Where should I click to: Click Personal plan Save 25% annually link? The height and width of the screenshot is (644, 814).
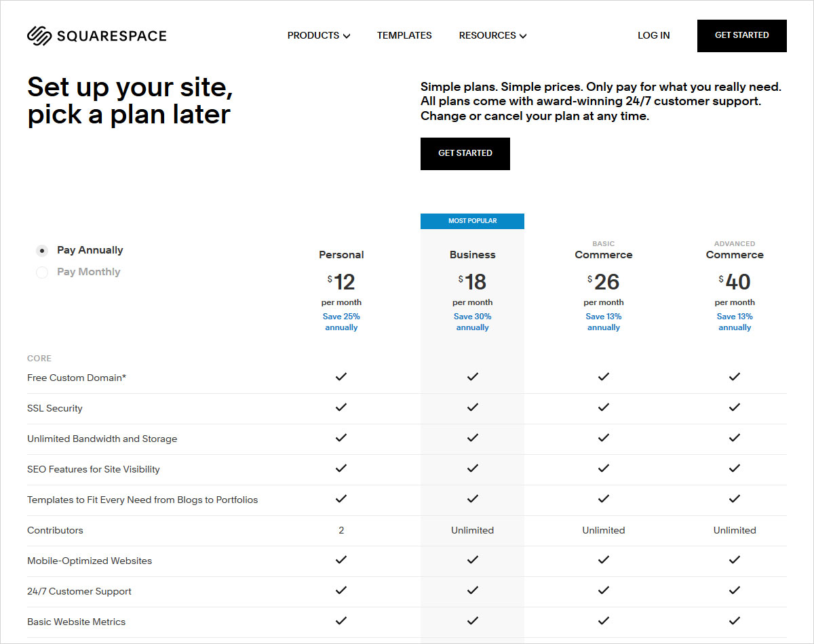[x=341, y=322]
